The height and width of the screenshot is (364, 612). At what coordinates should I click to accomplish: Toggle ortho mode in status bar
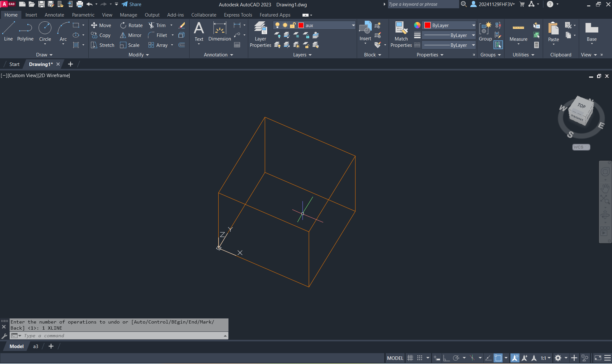tap(446, 358)
